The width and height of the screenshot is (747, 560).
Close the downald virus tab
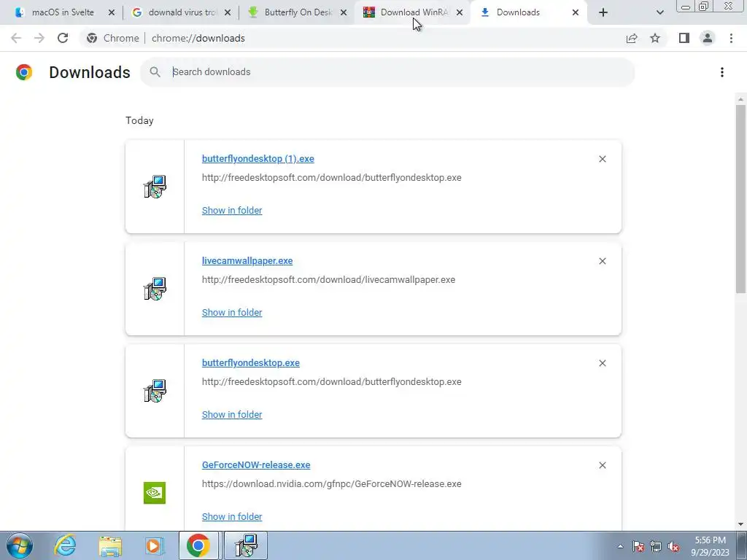(x=228, y=12)
